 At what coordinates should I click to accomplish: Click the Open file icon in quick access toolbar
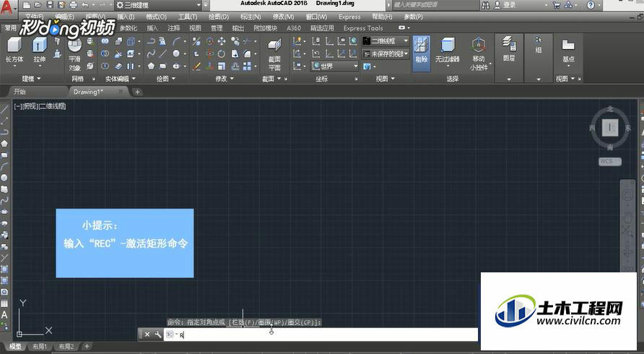[38, 5]
